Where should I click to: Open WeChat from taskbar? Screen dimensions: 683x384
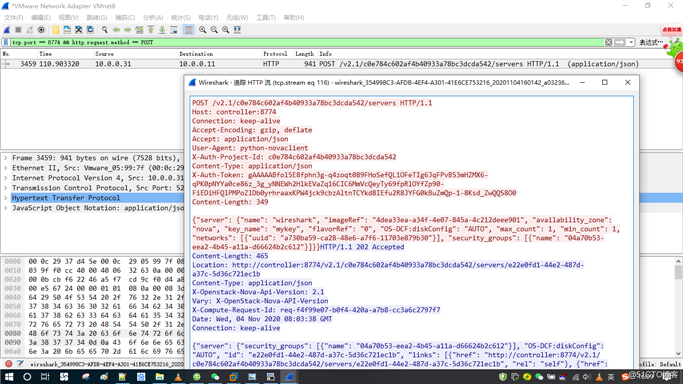pyautogui.click(x=215, y=377)
